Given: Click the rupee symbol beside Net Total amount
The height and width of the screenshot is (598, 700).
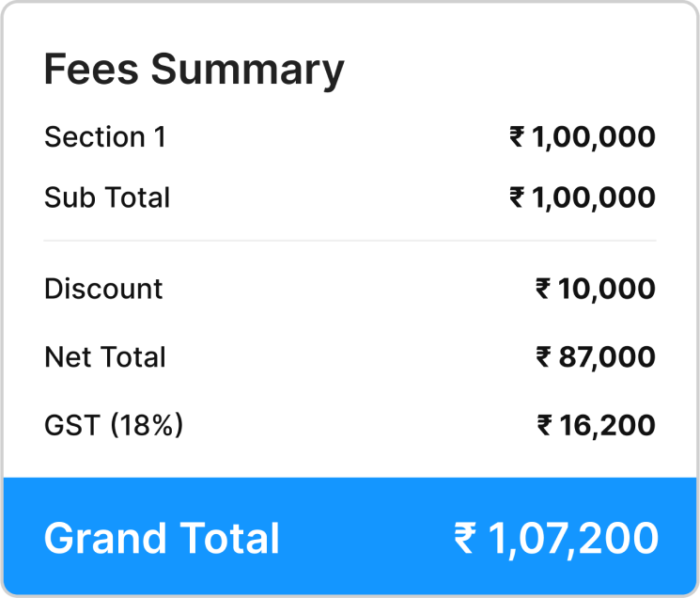Looking at the screenshot, I should pos(544,357).
